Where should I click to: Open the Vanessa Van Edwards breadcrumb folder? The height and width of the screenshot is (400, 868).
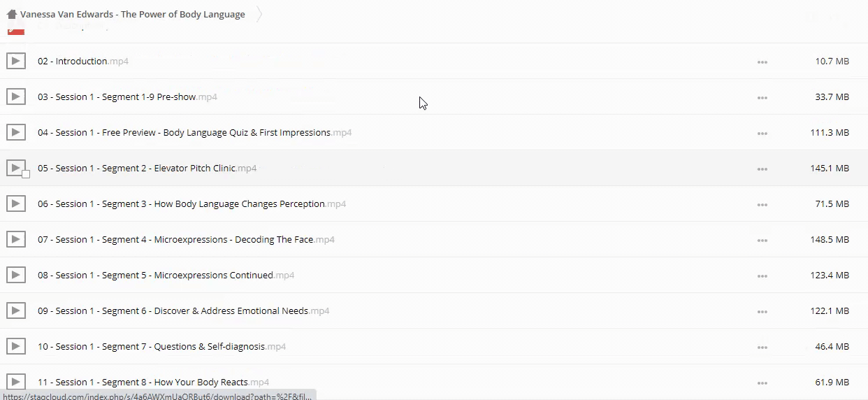coord(132,15)
